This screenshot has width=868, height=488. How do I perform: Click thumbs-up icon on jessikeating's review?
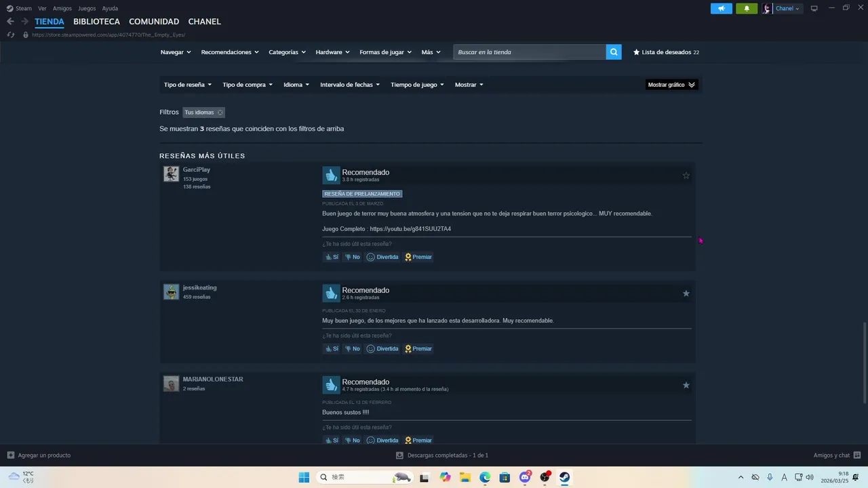click(331, 293)
